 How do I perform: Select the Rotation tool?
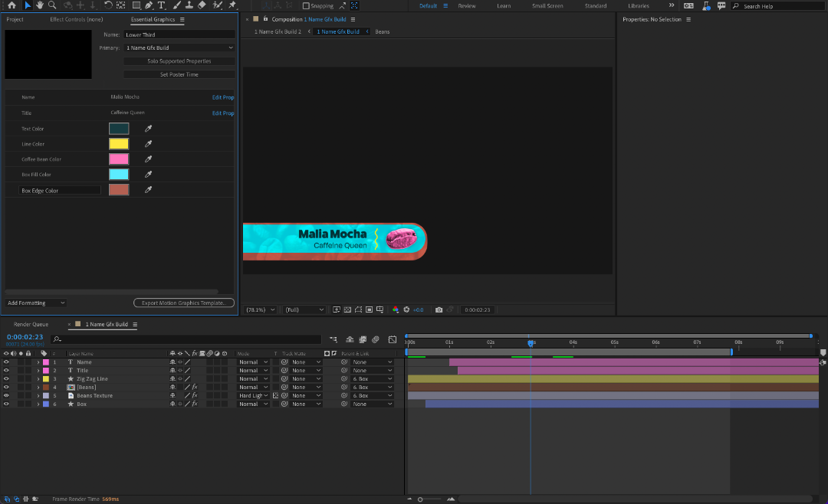[107, 5]
